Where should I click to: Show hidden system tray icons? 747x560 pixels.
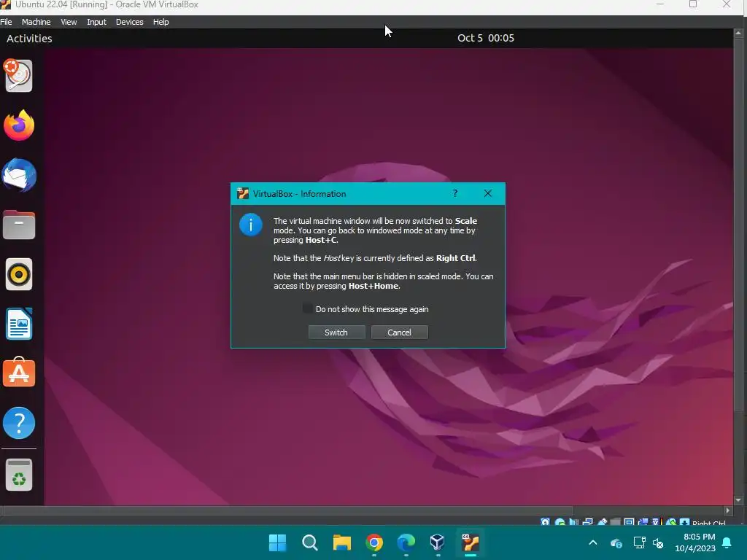[593, 542]
